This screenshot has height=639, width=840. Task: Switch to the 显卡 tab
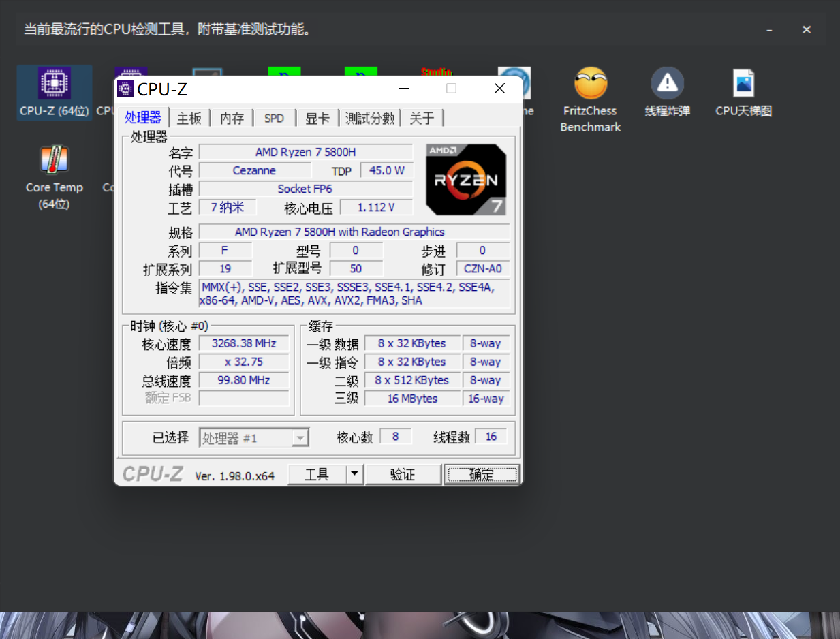point(317,119)
